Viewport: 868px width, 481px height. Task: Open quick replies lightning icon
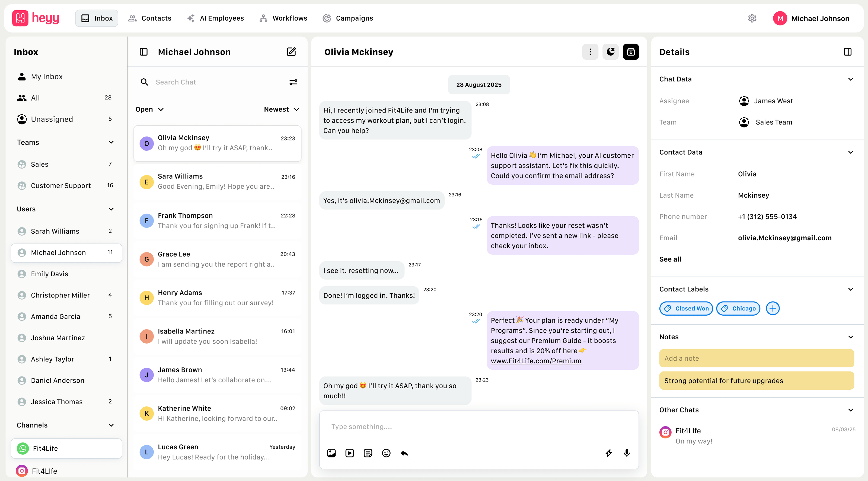coord(608,453)
